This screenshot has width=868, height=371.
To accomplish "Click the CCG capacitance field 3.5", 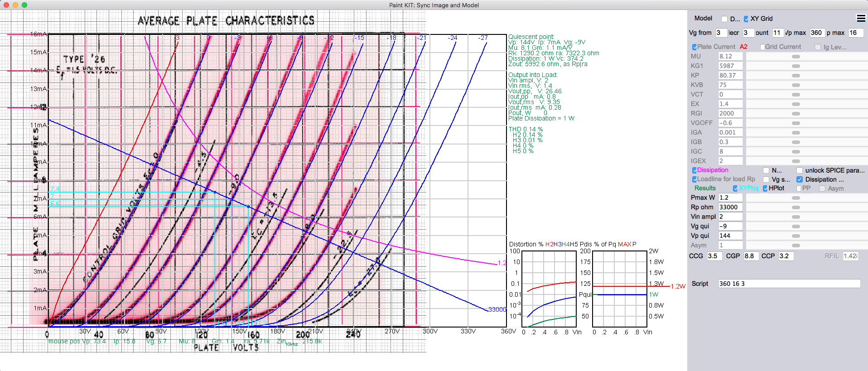I will click(x=714, y=256).
